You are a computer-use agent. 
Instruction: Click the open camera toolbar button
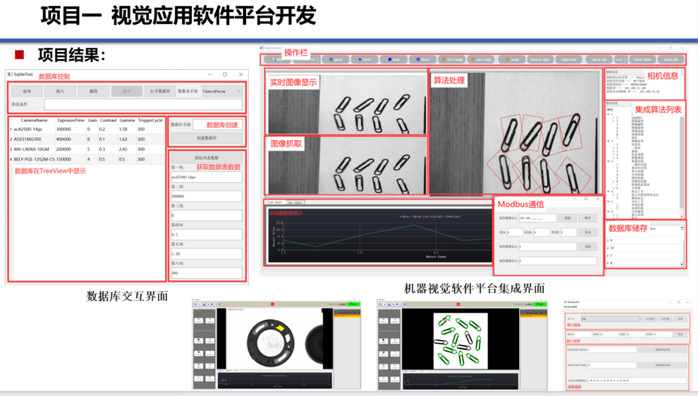(336, 59)
